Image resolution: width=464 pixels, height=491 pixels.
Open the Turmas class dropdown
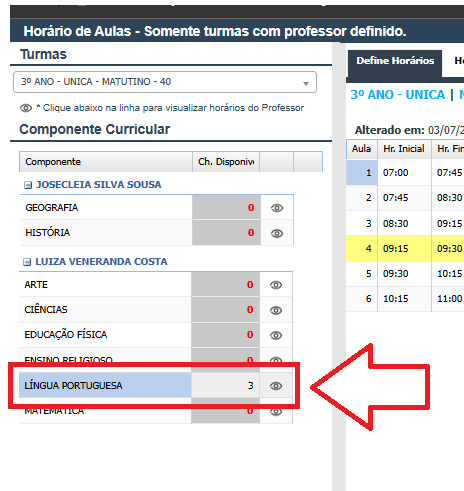point(165,82)
